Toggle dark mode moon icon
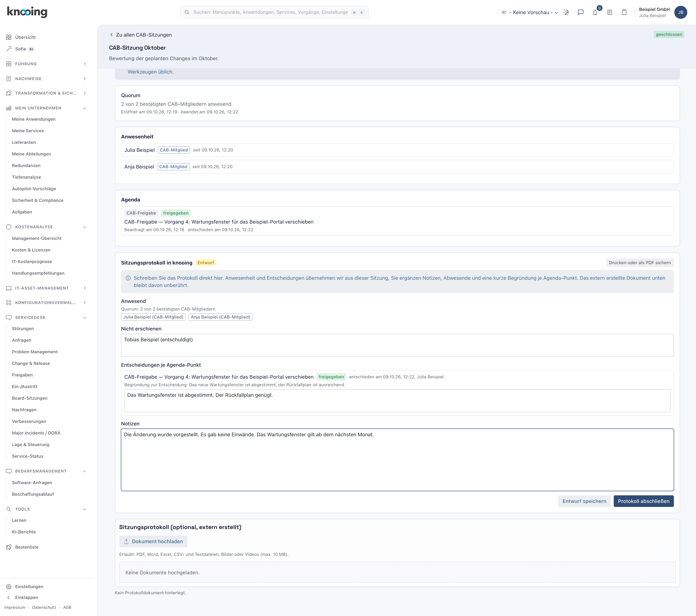 click(566, 12)
